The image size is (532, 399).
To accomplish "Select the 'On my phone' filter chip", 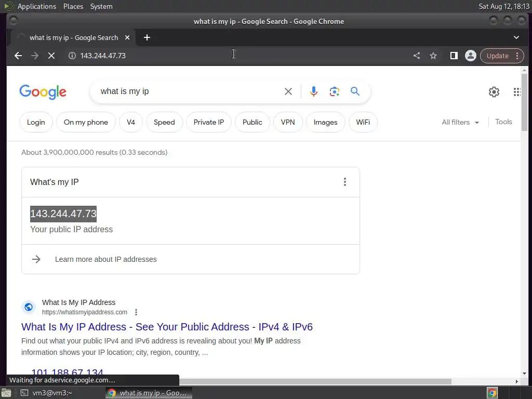I will 86,122.
